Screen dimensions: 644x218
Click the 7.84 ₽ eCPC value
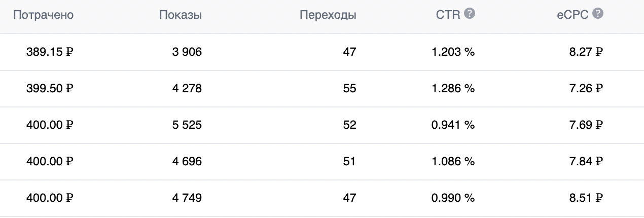click(x=585, y=161)
